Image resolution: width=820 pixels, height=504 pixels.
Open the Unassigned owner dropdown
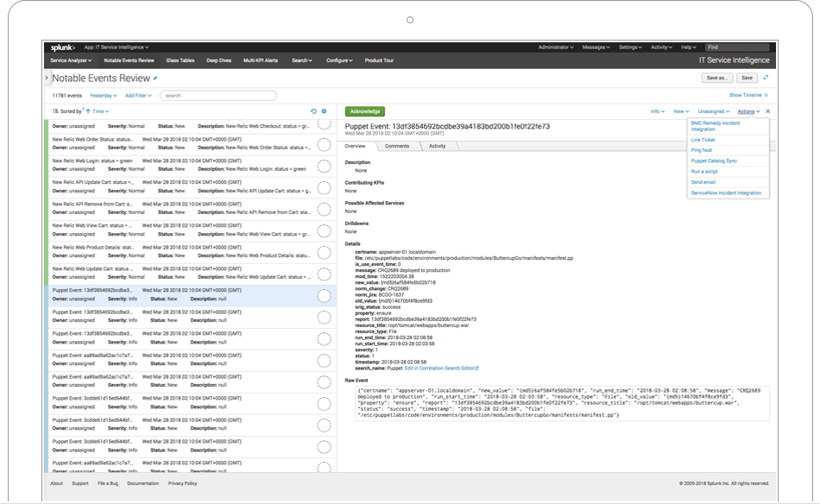[714, 111]
